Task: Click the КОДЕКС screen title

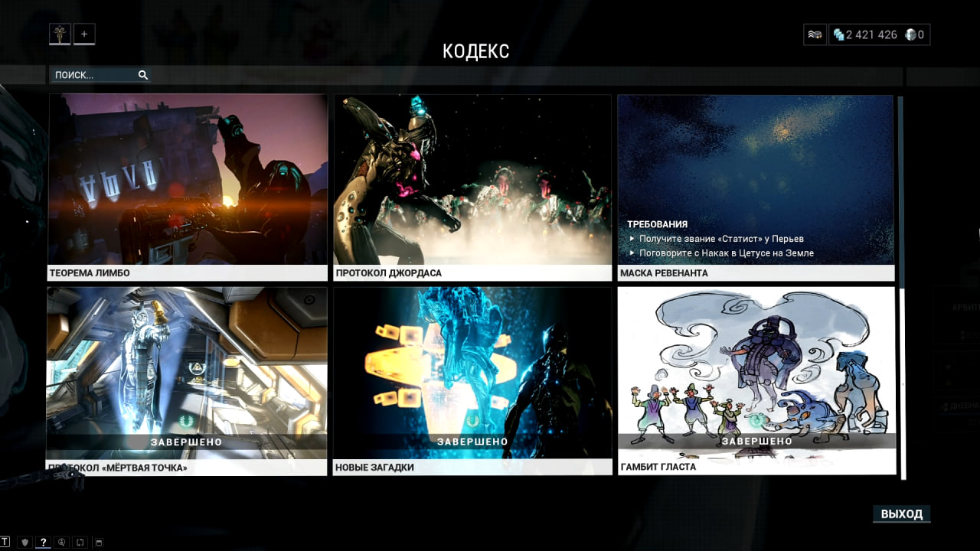Action: 475,51
